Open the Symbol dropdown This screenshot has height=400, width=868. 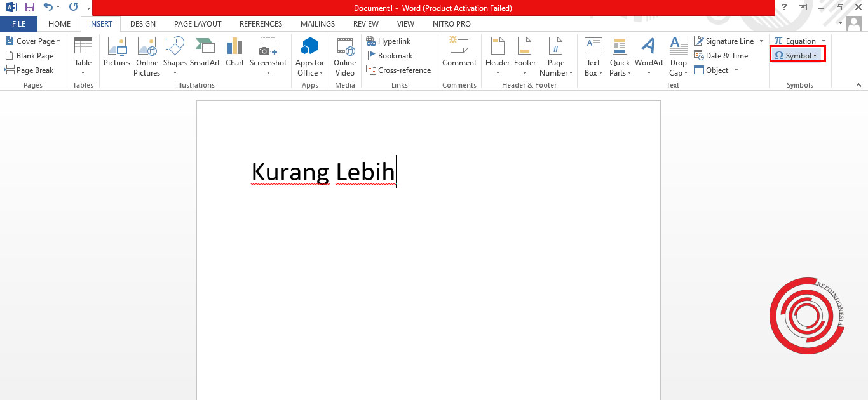coord(797,55)
